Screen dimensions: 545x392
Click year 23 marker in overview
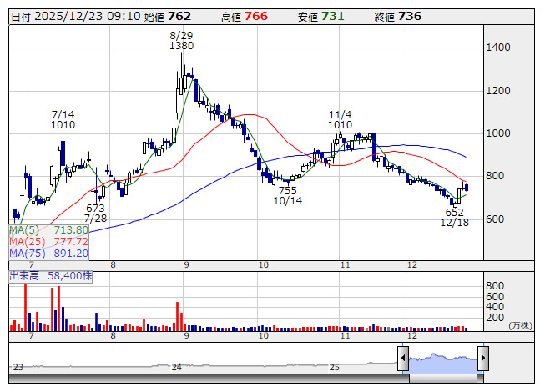pyautogui.click(x=18, y=367)
